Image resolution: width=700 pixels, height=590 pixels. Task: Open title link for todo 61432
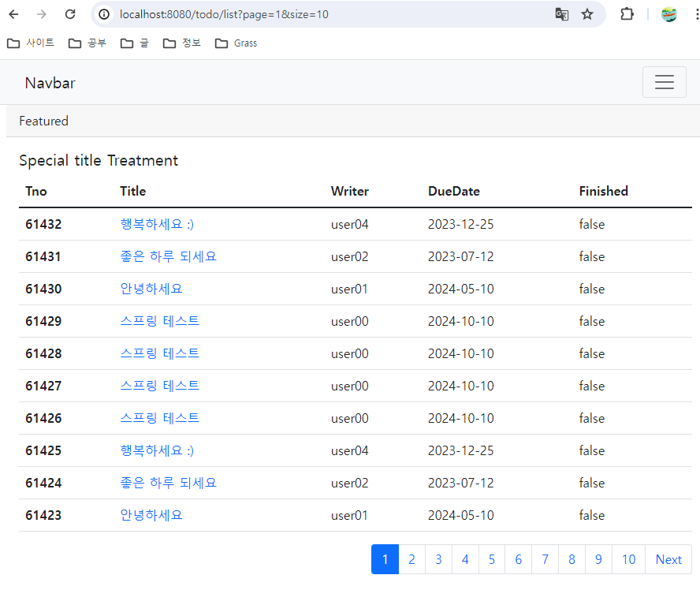pyautogui.click(x=157, y=224)
